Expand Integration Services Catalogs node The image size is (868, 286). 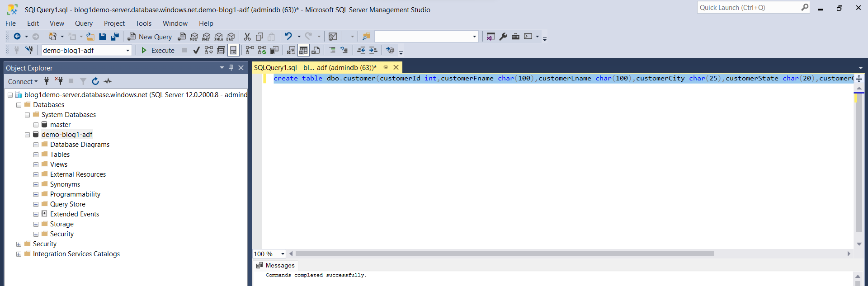click(x=19, y=254)
